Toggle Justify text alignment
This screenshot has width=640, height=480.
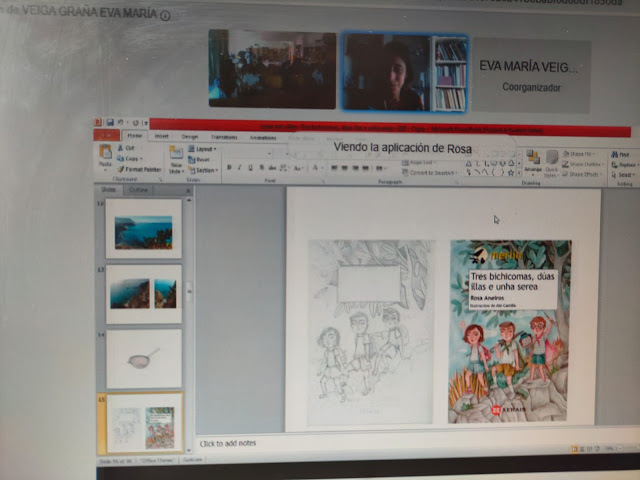[366, 168]
